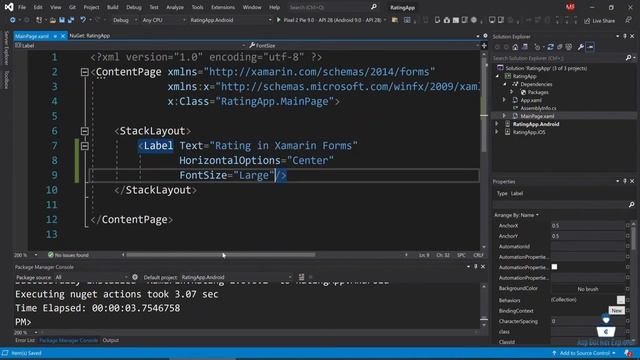The image size is (640, 360).
Task: Click the Properties panel vertical scrollbar
Action: point(633,238)
